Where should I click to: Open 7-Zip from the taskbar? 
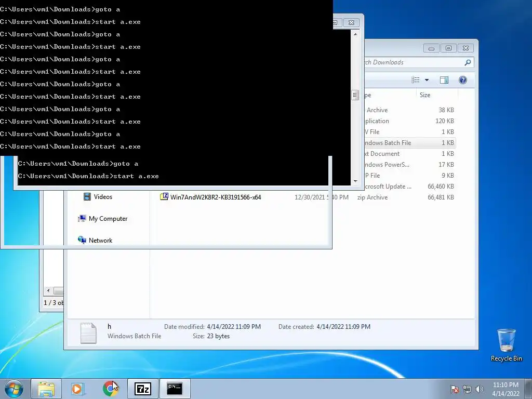tap(143, 389)
